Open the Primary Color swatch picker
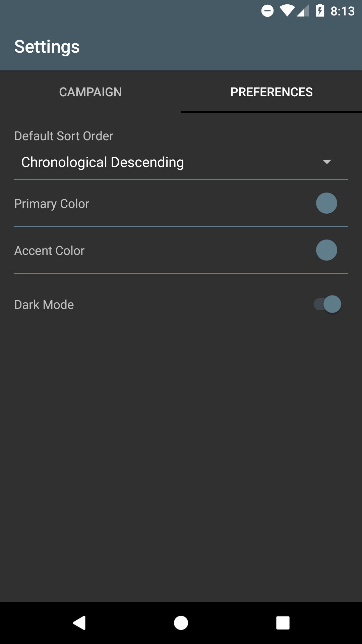The image size is (362, 644). [326, 203]
